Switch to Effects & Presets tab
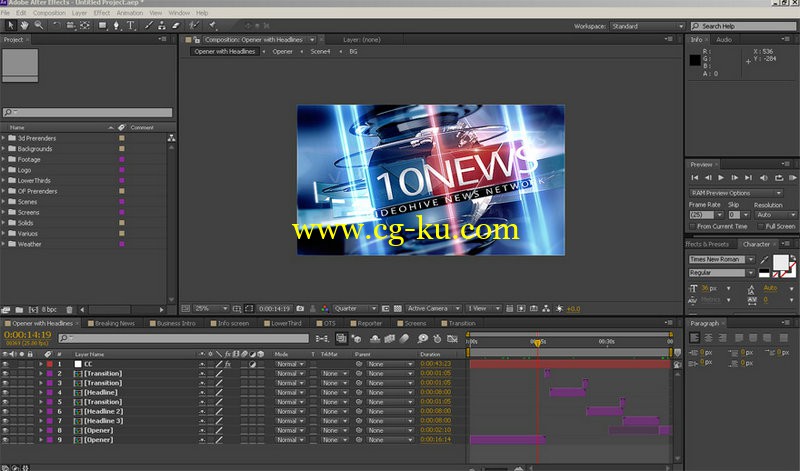 [707, 244]
